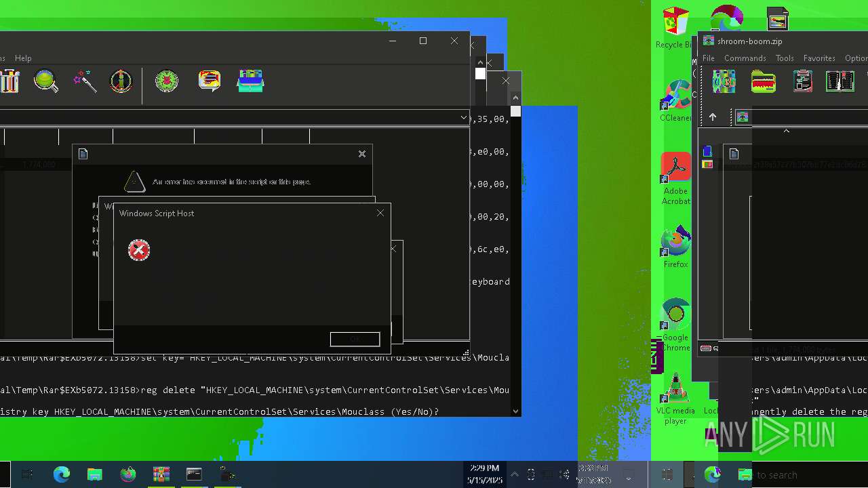Screen dimensions: 868x488
Task: Click the Task View taskbar button
Action: click(27, 474)
